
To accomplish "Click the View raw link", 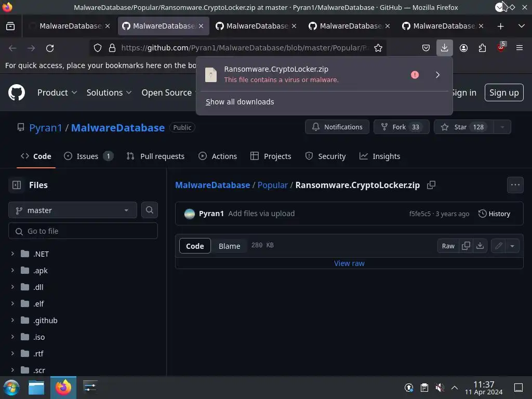I will [349, 263].
